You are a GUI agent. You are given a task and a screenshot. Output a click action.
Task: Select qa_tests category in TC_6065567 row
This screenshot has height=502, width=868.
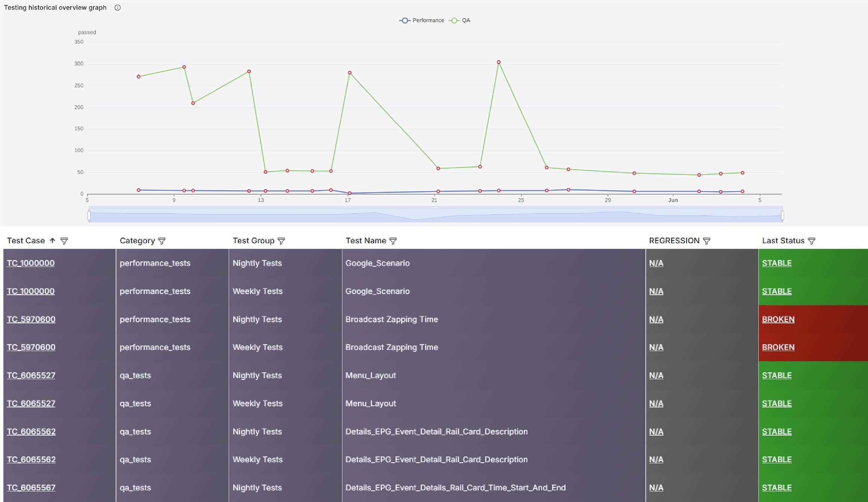click(135, 488)
